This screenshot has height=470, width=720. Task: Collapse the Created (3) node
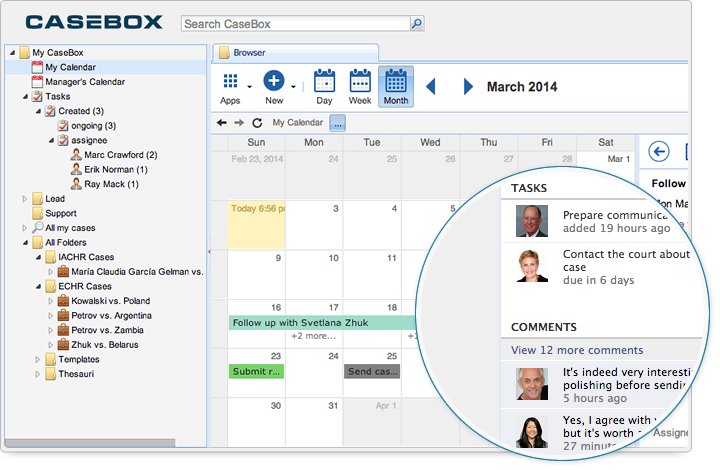[x=38, y=112]
